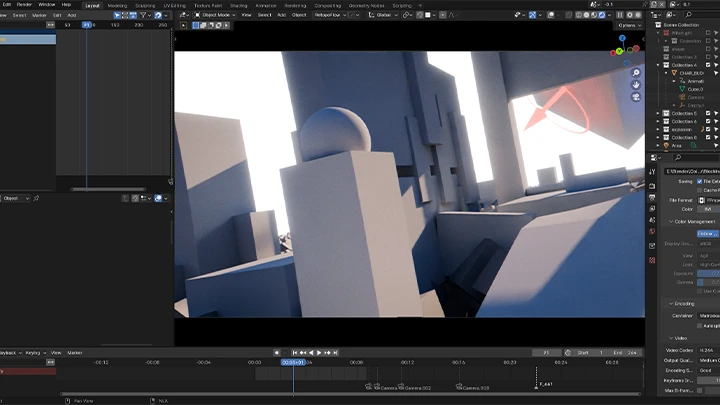Jump to the timeline end frame

pyautogui.click(x=336, y=353)
